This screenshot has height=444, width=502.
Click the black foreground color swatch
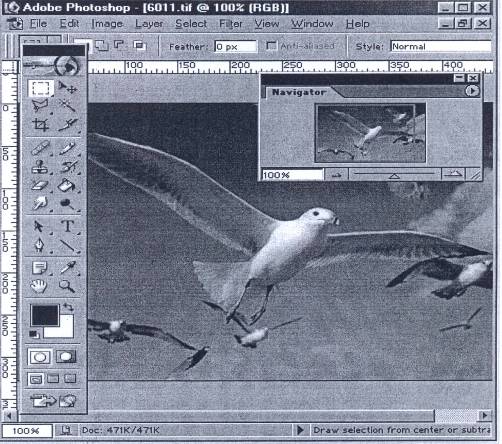pyautogui.click(x=45, y=315)
